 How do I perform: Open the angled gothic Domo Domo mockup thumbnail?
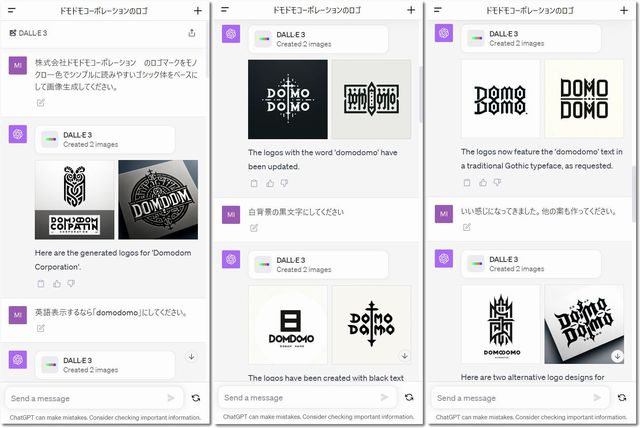[584, 324]
